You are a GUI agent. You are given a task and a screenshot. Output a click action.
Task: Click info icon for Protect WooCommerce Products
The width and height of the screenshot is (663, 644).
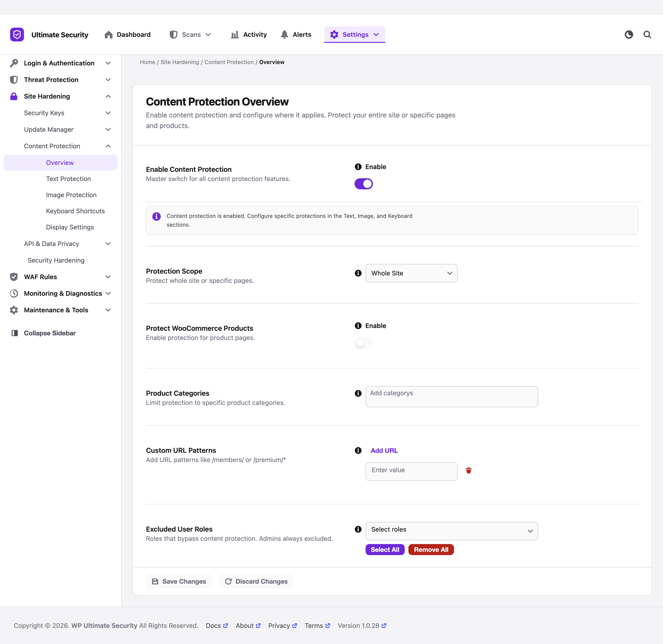tap(358, 325)
